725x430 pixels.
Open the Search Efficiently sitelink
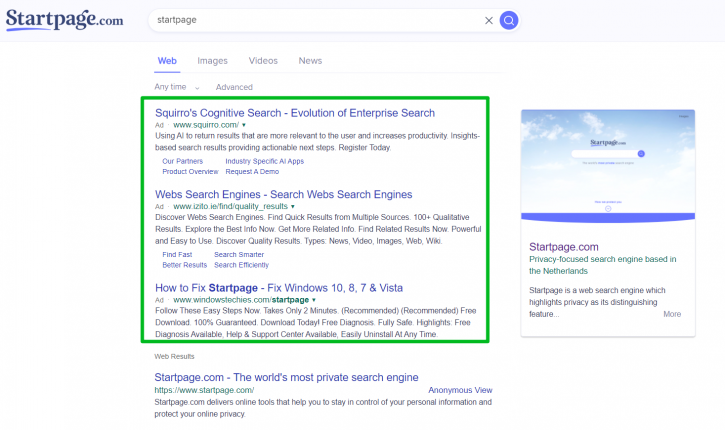[x=241, y=265]
